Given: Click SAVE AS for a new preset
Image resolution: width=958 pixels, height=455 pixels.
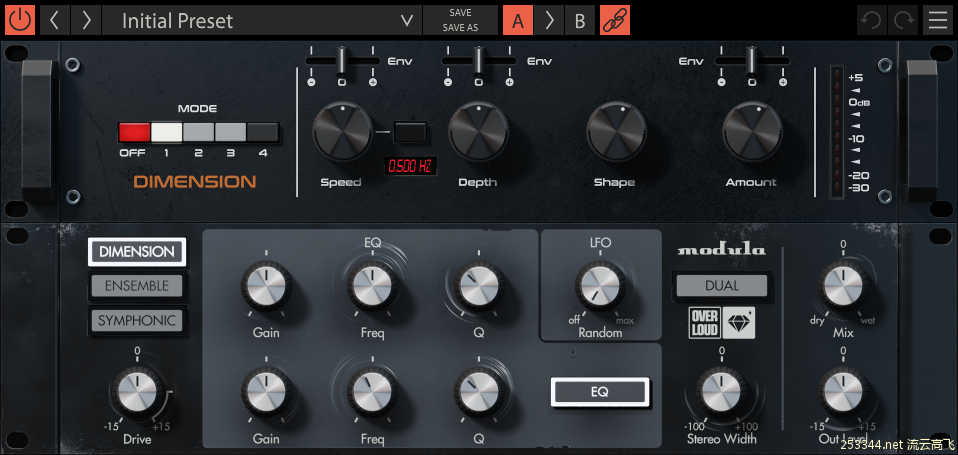Looking at the screenshot, I should click(460, 27).
